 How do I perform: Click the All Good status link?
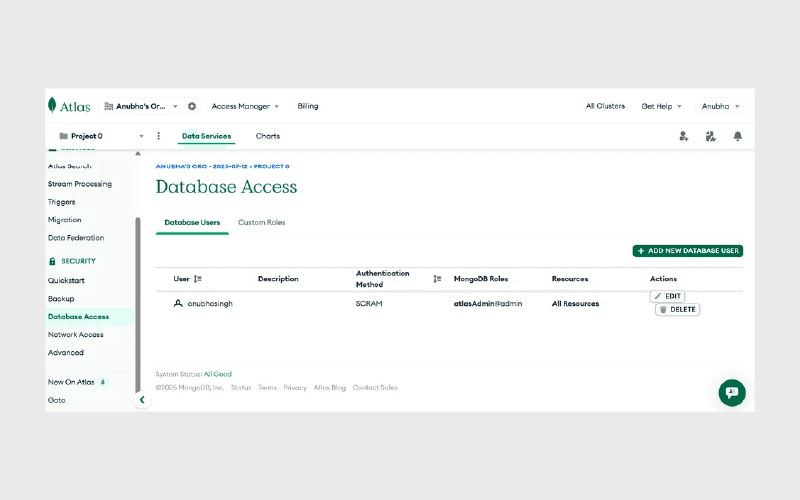pos(217,374)
